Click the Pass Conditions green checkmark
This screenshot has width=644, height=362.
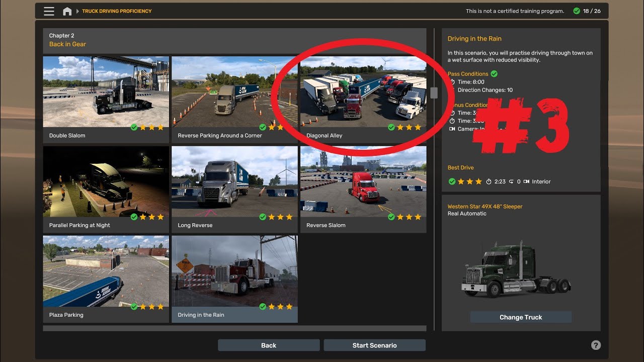(x=494, y=74)
